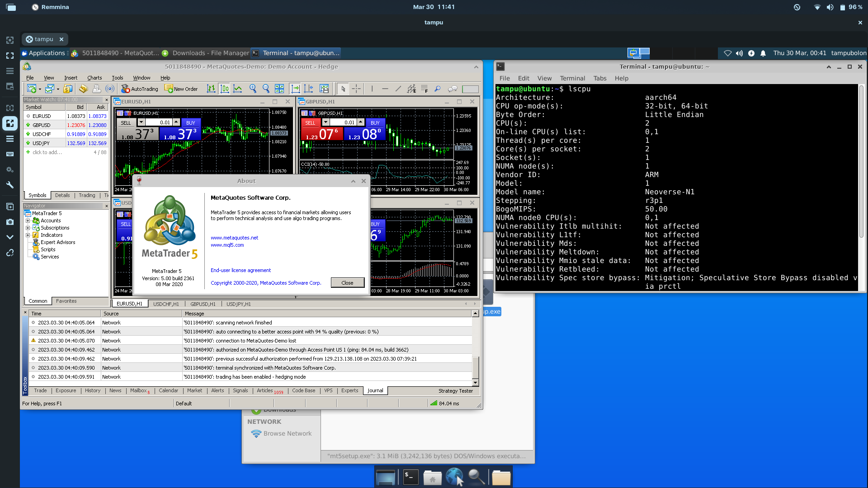The height and width of the screenshot is (488, 868).
Task: Open the Signals radio-wave toolbar icon
Action: coord(110,89)
